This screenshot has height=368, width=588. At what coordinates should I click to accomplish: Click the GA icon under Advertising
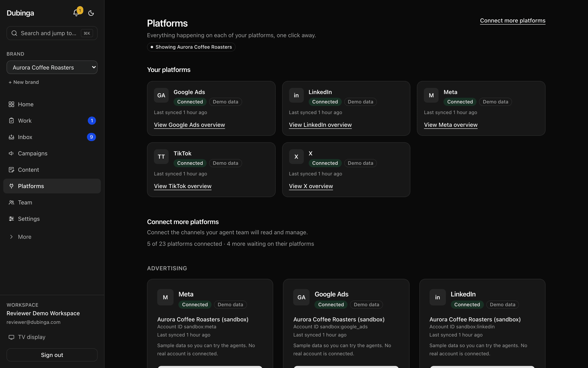click(301, 297)
